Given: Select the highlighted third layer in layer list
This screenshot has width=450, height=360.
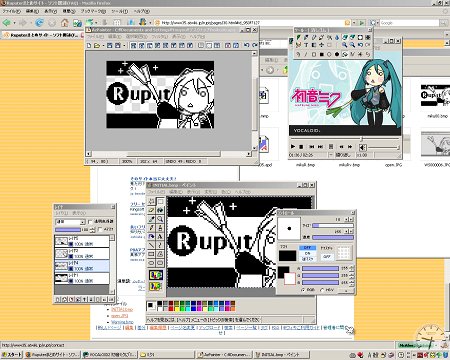Looking at the screenshot, I should click(82, 266).
